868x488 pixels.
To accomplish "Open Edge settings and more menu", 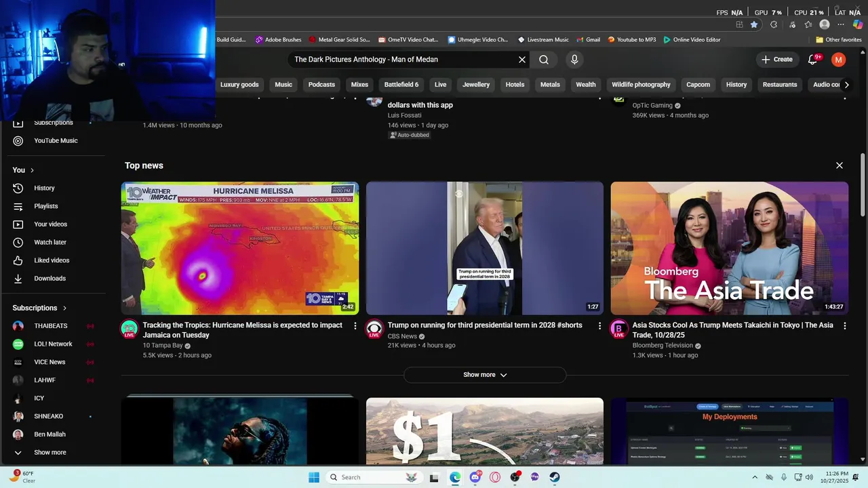I will pos(841,24).
